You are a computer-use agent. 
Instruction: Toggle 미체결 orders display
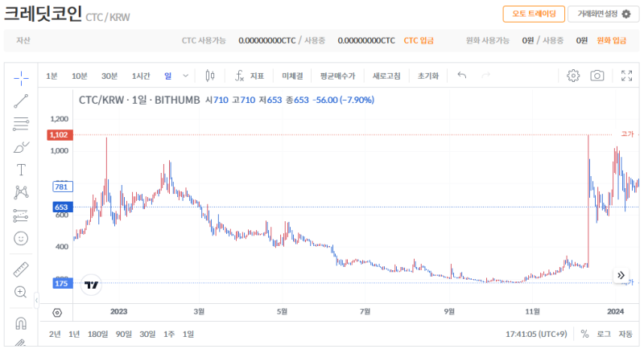[x=292, y=76]
